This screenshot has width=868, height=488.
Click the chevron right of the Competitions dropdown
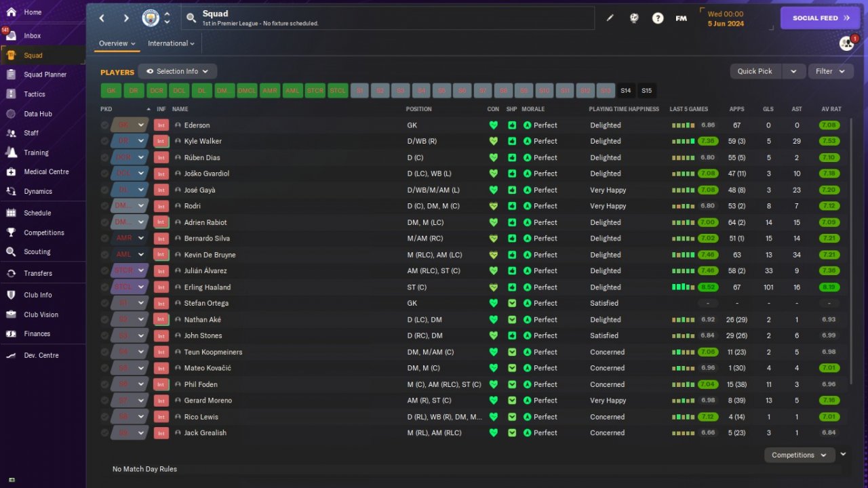click(x=843, y=454)
